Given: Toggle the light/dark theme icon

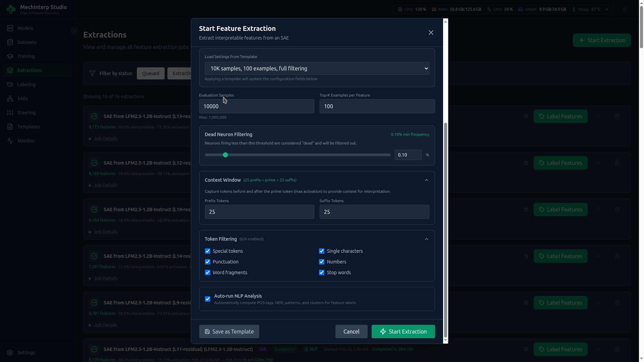Looking at the screenshot, I should click(x=625, y=9).
